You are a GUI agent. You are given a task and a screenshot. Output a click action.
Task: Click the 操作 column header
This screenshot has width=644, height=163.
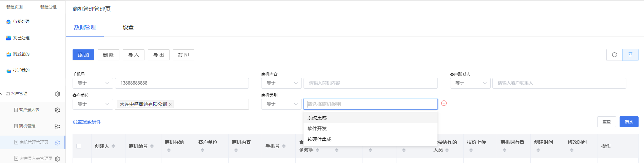coord(606,146)
